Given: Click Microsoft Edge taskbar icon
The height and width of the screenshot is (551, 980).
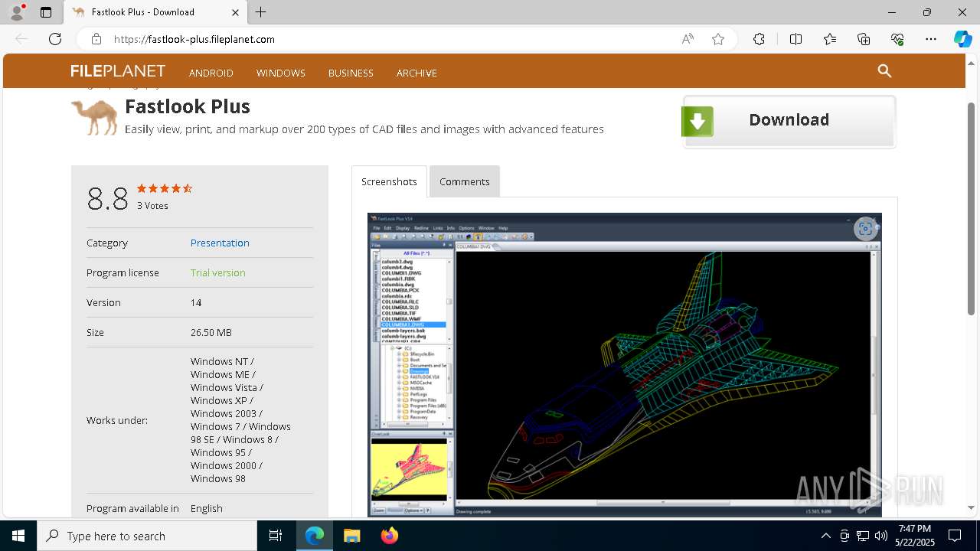Looking at the screenshot, I should point(315,536).
